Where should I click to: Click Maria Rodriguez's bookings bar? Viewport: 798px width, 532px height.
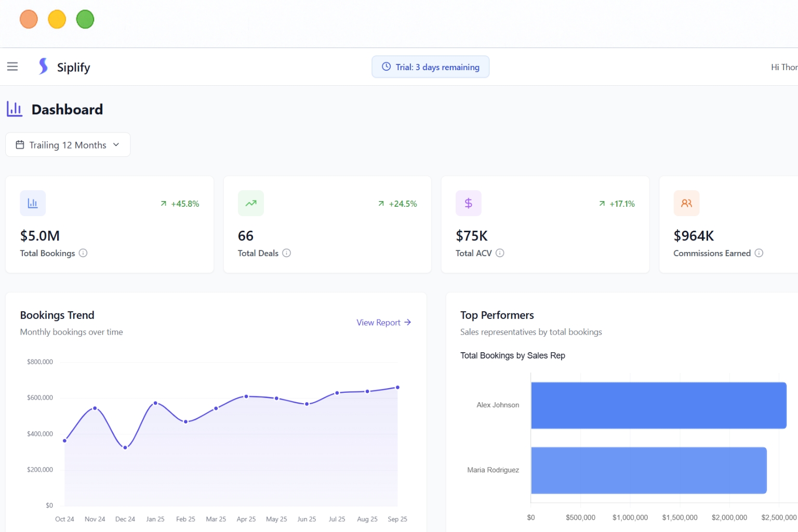click(x=648, y=470)
